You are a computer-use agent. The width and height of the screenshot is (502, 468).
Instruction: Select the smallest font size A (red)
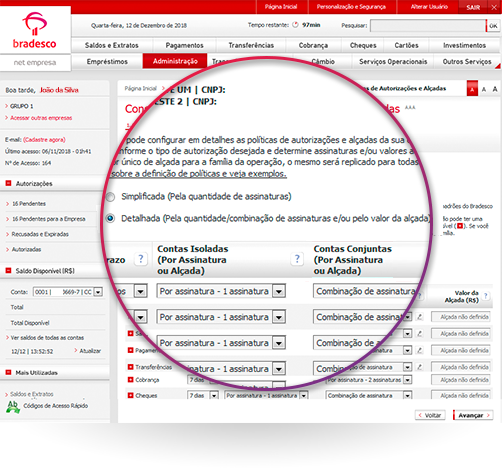click(472, 89)
